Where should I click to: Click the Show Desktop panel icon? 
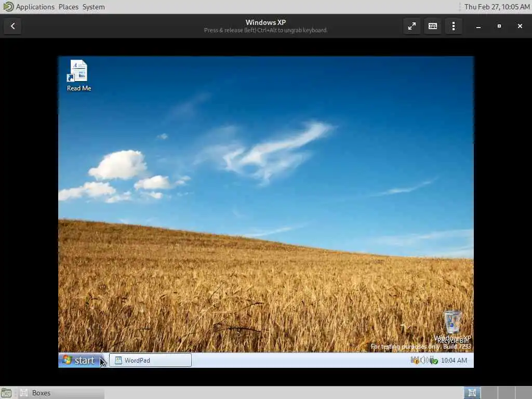(x=6, y=393)
